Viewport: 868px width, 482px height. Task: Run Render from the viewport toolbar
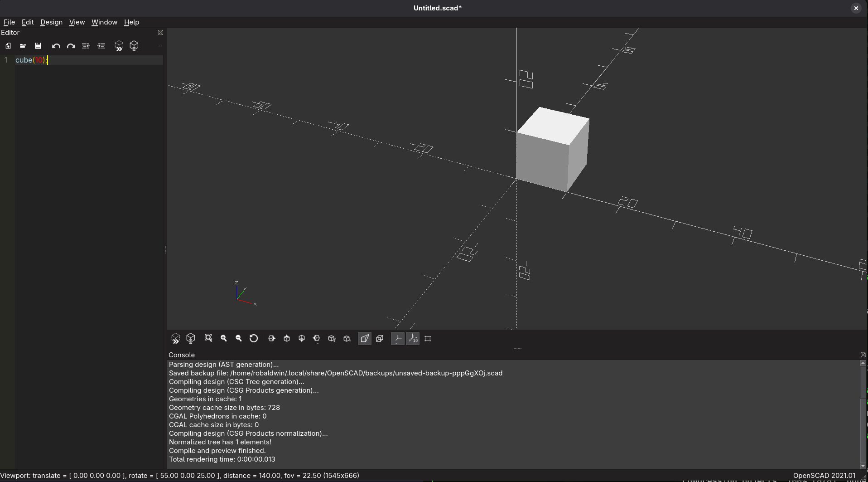(191, 338)
